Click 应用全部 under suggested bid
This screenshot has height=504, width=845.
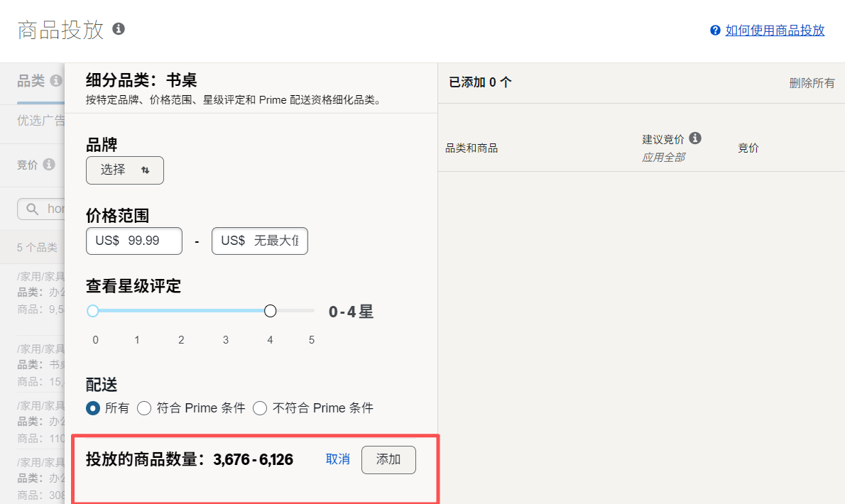click(x=663, y=157)
